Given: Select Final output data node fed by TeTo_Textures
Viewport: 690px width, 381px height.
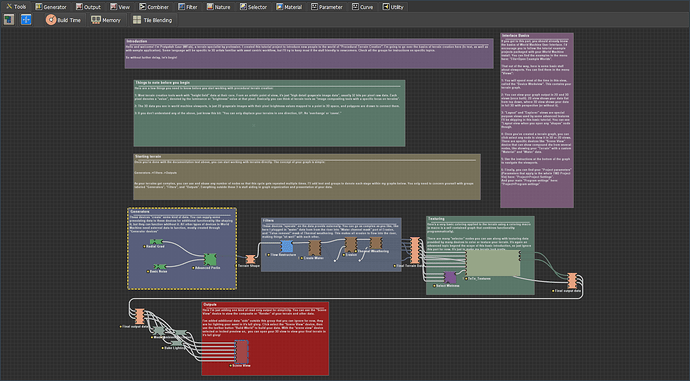Looking at the screenshot, I should click(x=572, y=281).
